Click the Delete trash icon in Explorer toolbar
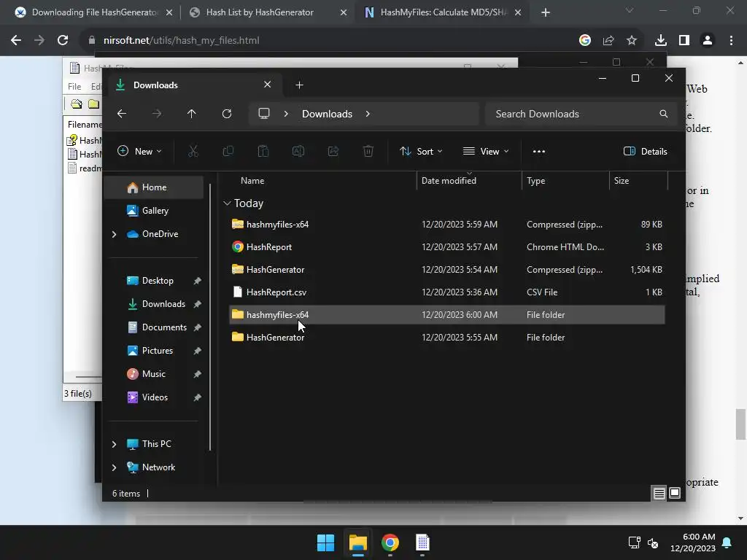 (x=368, y=152)
